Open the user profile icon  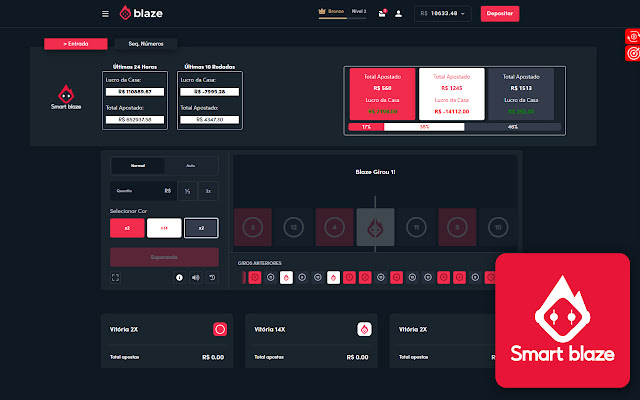[x=398, y=14]
